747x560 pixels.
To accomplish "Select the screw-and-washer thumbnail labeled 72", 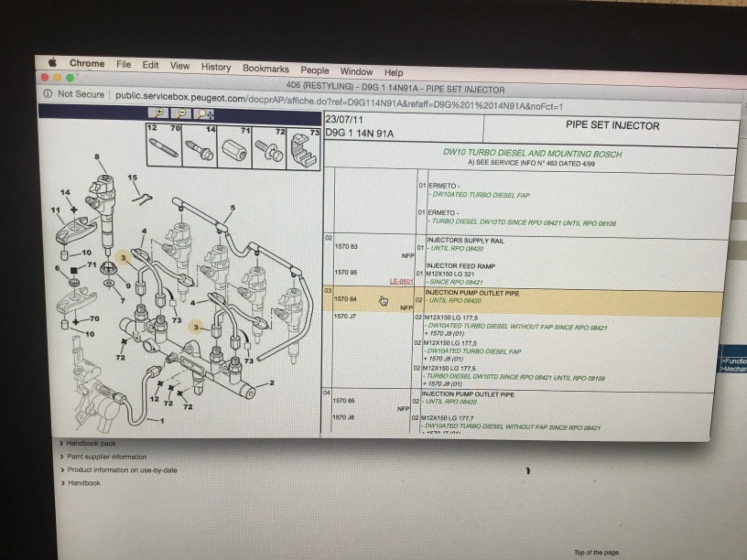I will [x=269, y=148].
